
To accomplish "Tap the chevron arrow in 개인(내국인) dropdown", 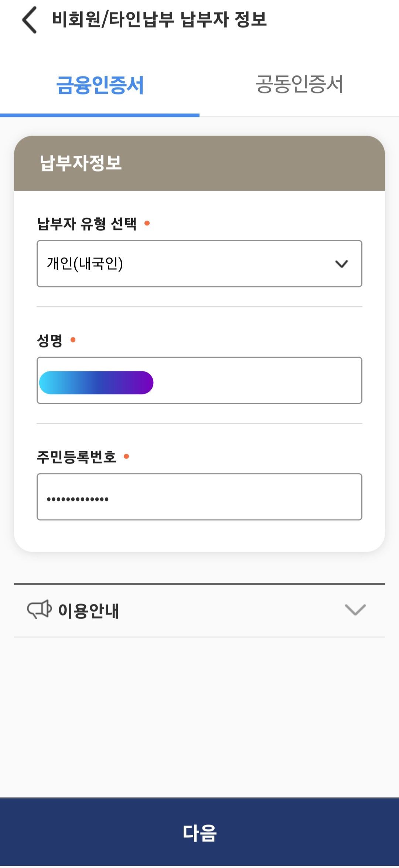I will tap(341, 264).
